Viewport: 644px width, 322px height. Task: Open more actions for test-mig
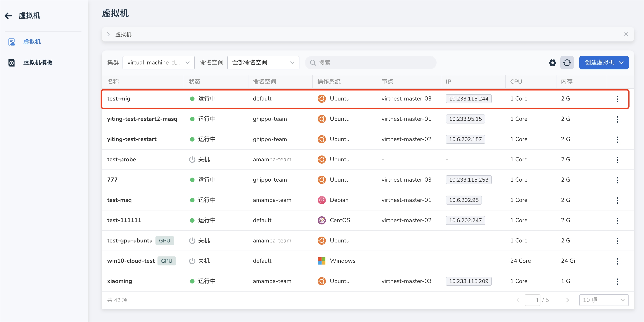tap(617, 99)
